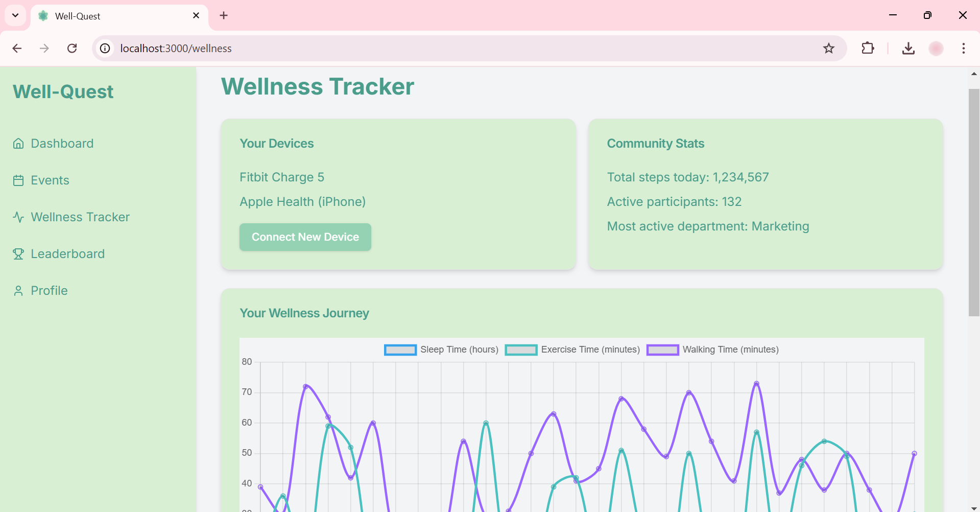Open the browser profile avatar

936,48
